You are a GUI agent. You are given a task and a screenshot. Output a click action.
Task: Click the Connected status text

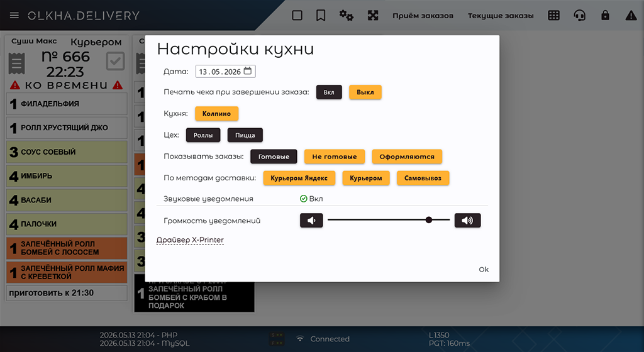coord(330,339)
